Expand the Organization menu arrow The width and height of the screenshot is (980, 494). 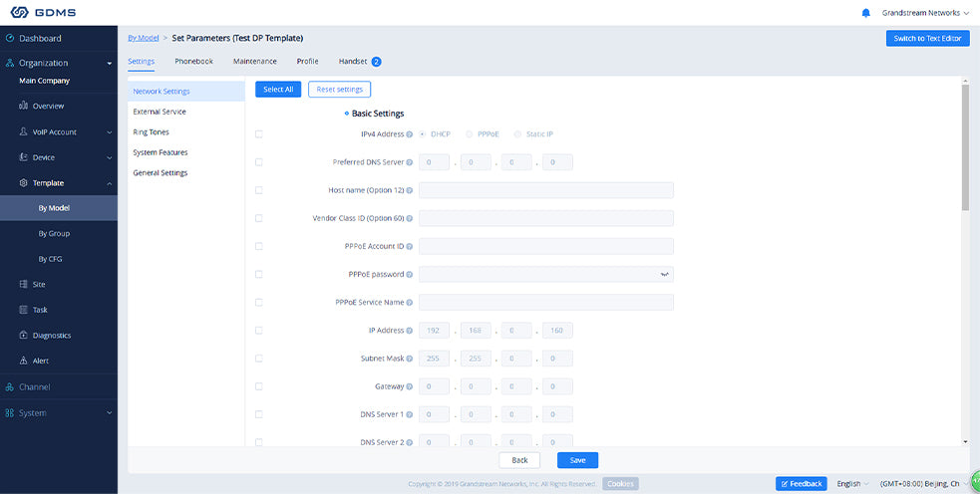(x=110, y=64)
